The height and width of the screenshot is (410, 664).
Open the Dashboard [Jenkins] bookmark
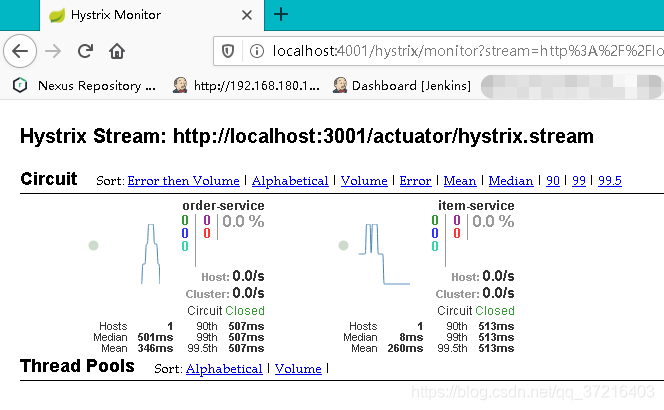[401, 85]
